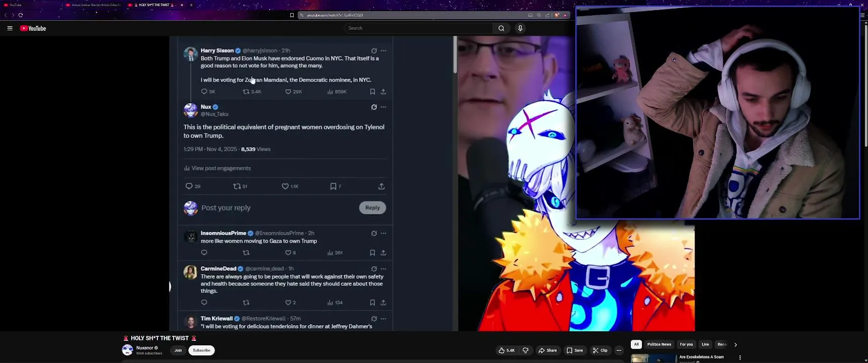Show more filter chips with right chevron

click(x=735, y=345)
